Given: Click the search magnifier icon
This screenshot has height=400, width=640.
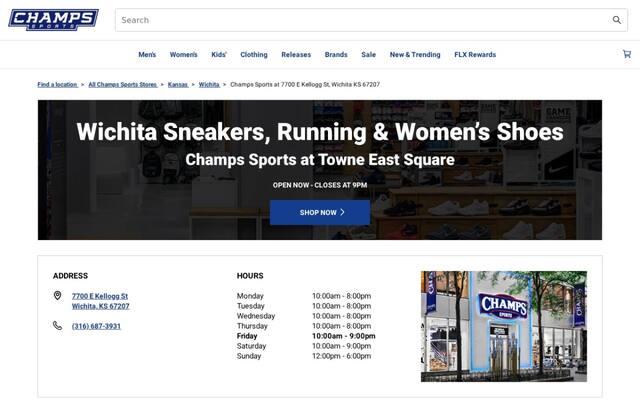Looking at the screenshot, I should (616, 20).
